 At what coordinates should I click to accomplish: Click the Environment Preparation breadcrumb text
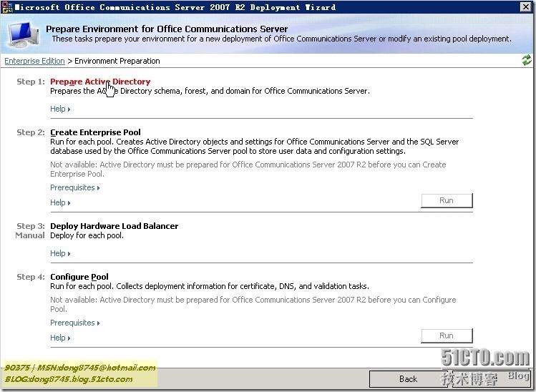[117, 61]
